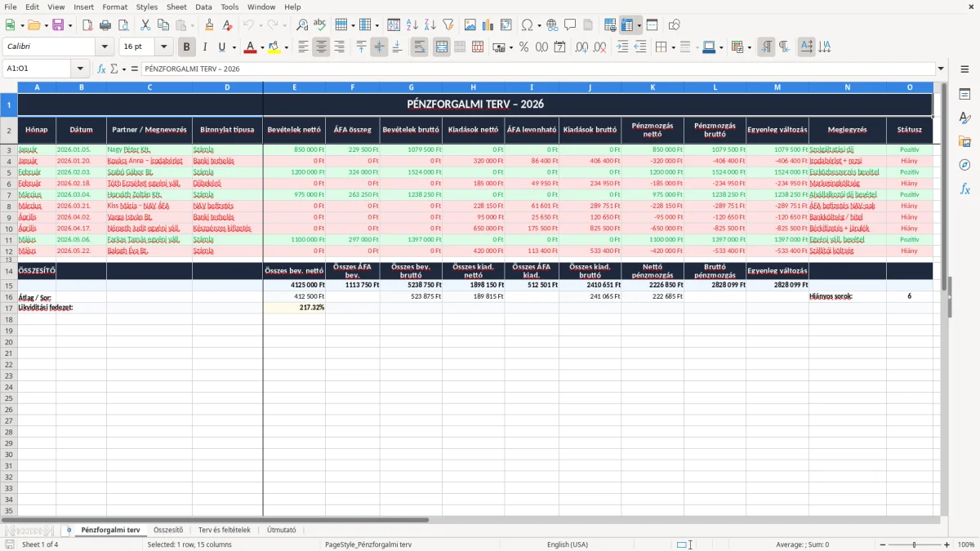Expand the Font Color dropdown arrow
This screenshot has height=551, width=980.
click(262, 47)
